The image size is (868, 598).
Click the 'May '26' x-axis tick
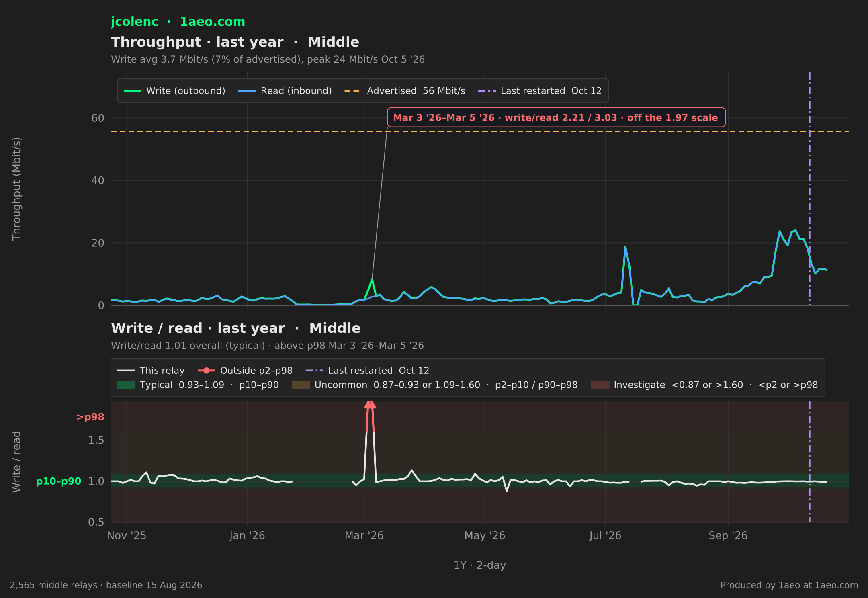point(485,536)
